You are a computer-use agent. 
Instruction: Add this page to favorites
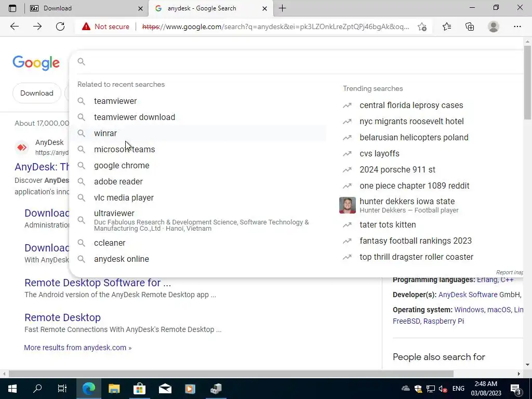(x=422, y=26)
